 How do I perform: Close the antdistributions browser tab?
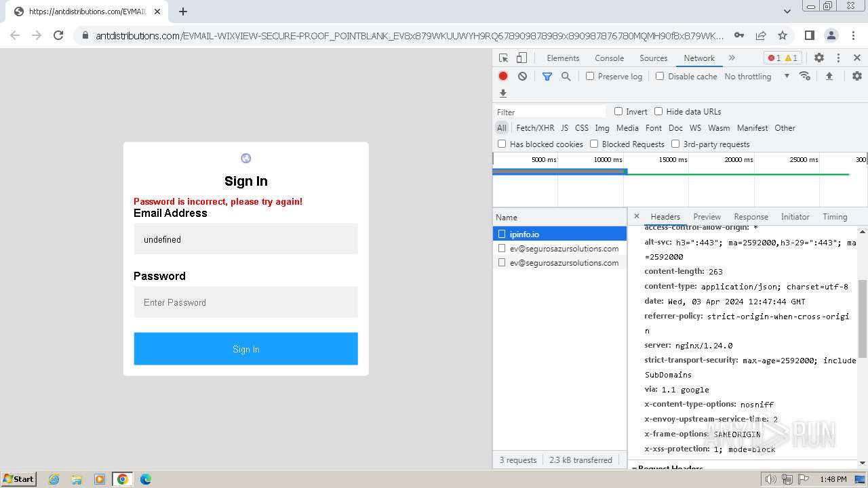tap(157, 12)
